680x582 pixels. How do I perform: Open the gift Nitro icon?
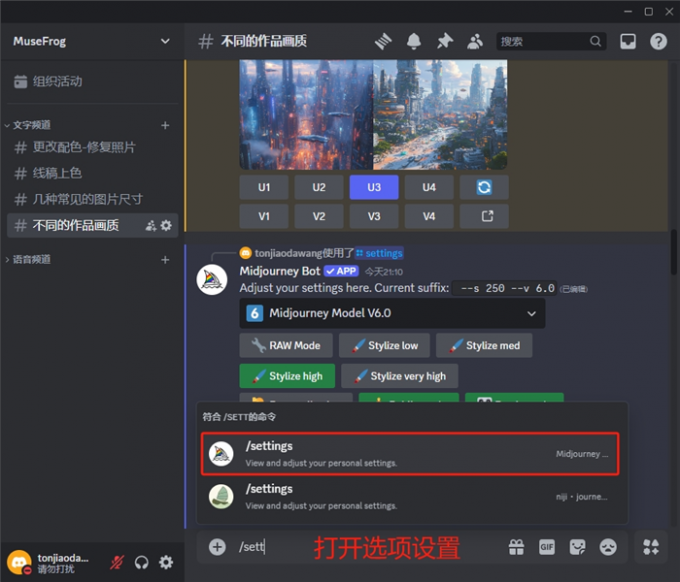point(516,547)
